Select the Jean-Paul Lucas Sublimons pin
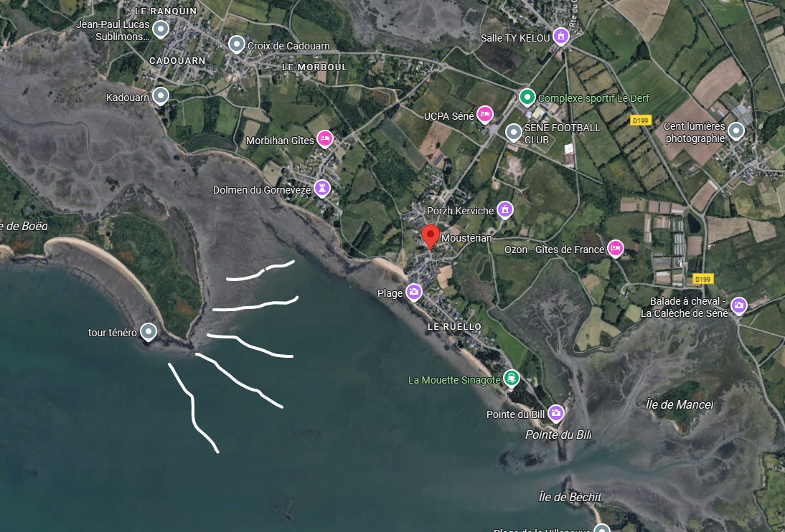The image size is (785, 532). tap(160, 29)
